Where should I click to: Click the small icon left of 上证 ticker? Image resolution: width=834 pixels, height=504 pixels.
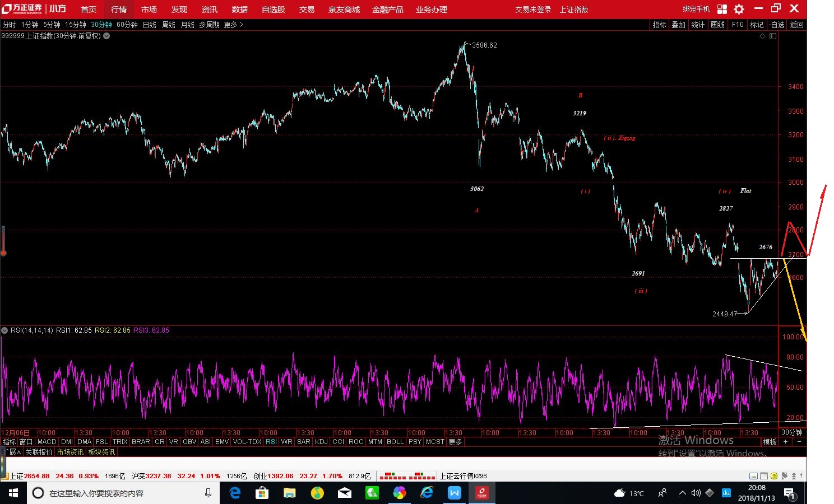5,476
